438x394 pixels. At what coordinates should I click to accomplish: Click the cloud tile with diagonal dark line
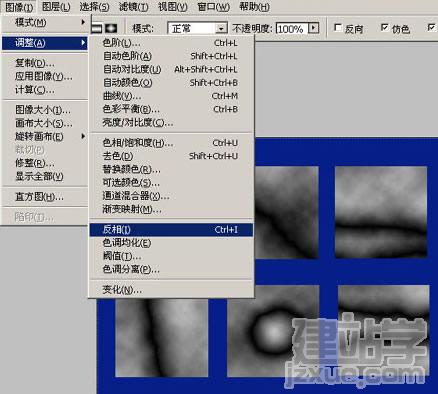[x=287, y=212]
